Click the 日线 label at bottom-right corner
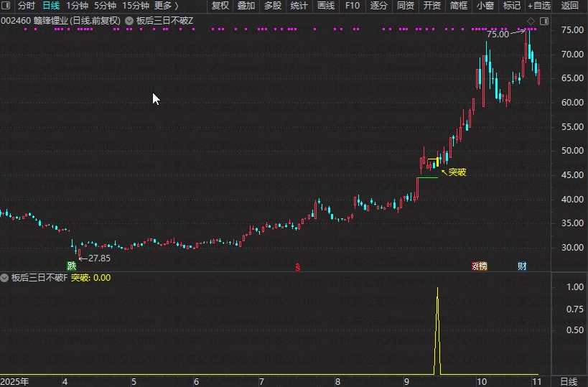 click(x=569, y=381)
